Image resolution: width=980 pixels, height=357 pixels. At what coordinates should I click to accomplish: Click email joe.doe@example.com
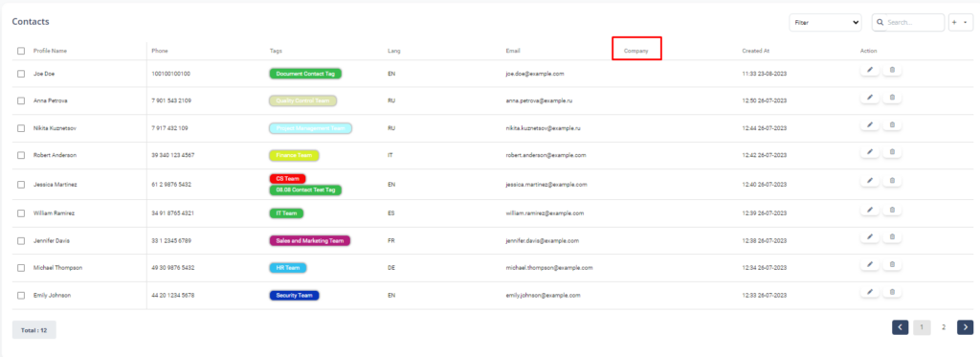[x=535, y=74]
